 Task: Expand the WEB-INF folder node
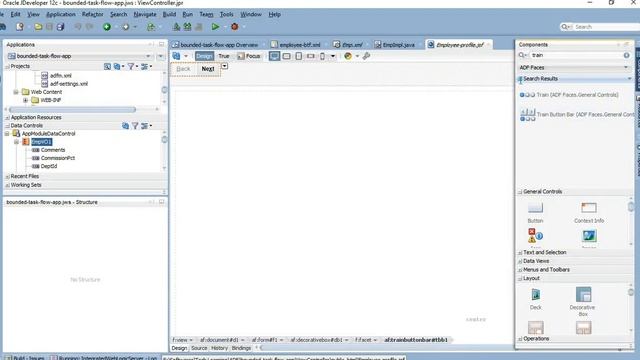click(25, 100)
